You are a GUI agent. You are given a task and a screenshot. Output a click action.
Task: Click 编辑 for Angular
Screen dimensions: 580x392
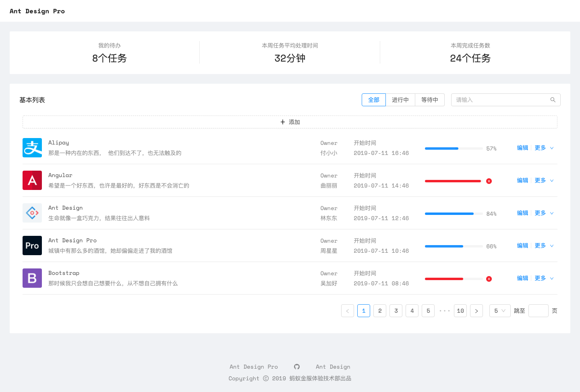tap(522, 180)
